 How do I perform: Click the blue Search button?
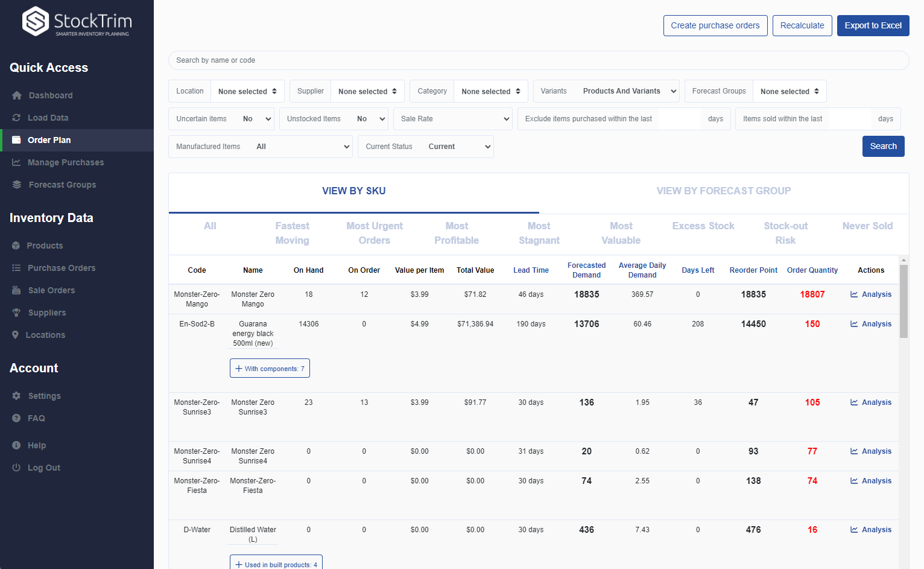click(x=883, y=146)
